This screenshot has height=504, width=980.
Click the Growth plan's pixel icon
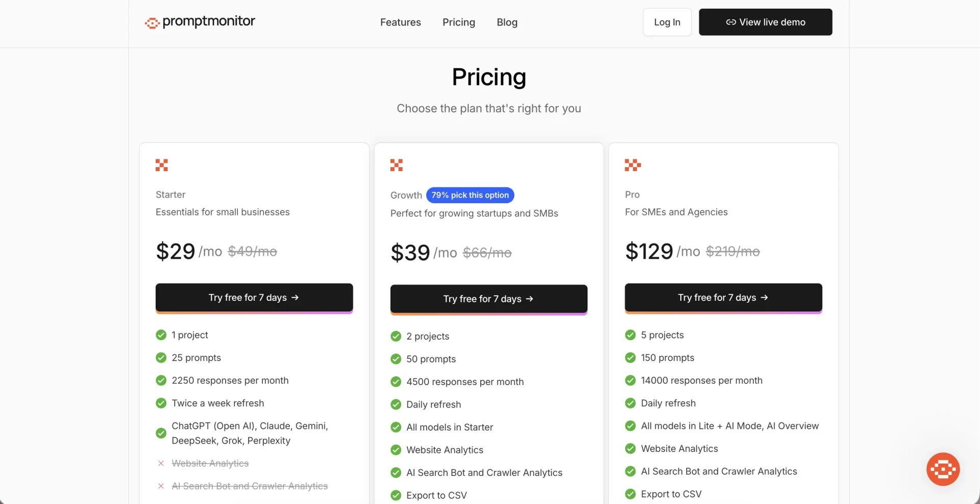click(x=397, y=165)
